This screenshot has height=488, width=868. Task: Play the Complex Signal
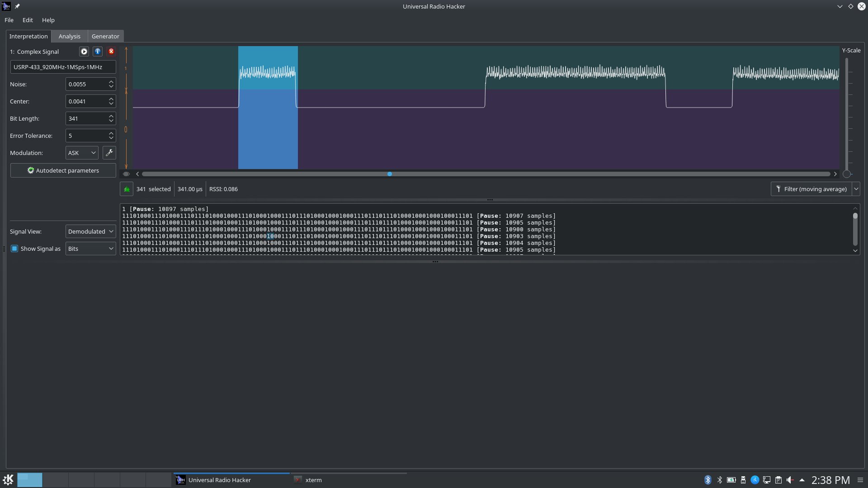84,52
